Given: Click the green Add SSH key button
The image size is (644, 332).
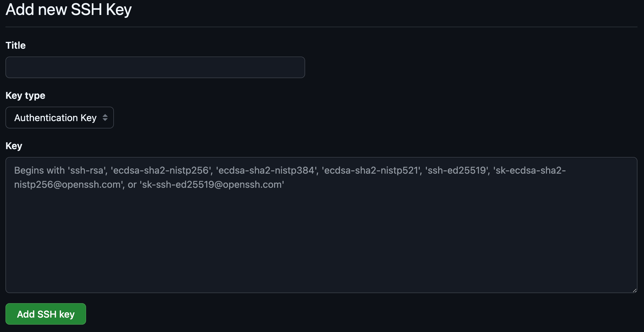Looking at the screenshot, I should coord(45,314).
